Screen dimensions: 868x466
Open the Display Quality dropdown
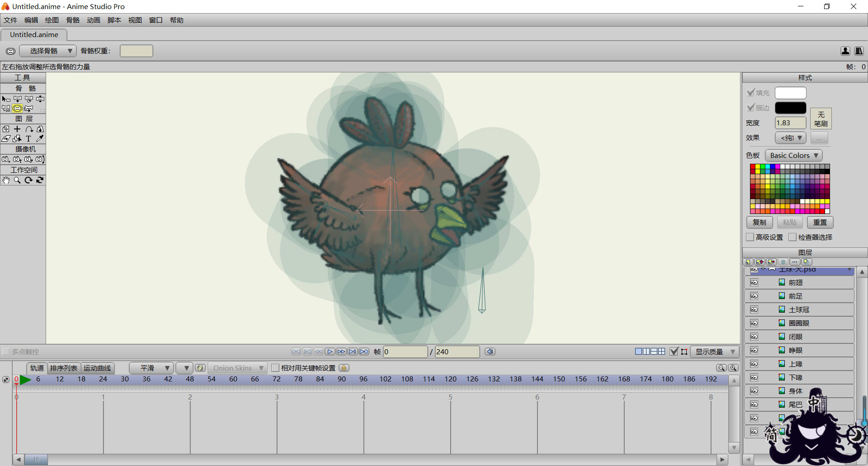(x=715, y=352)
